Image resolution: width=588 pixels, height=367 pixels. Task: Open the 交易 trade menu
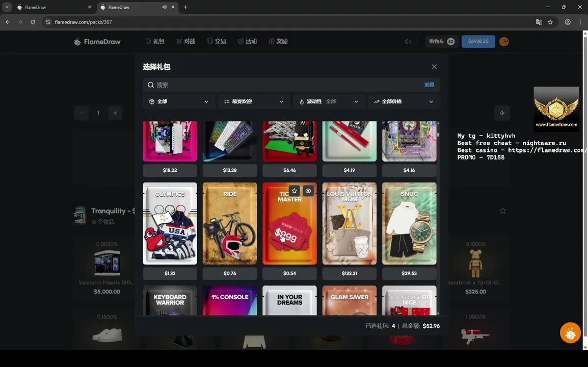pos(217,41)
